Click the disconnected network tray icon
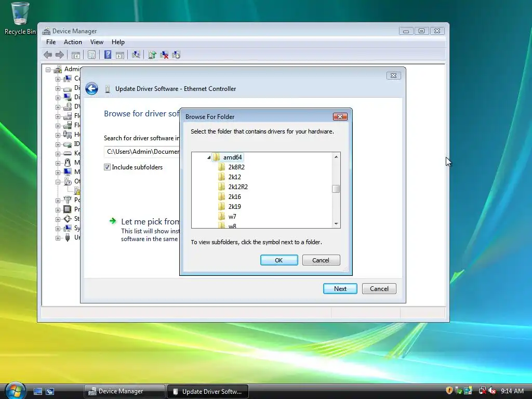Viewport: 532px width, 399px height. click(482, 391)
